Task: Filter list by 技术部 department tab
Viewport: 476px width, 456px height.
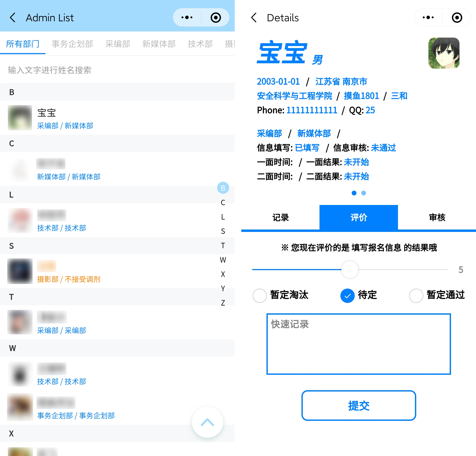Action: pos(200,44)
